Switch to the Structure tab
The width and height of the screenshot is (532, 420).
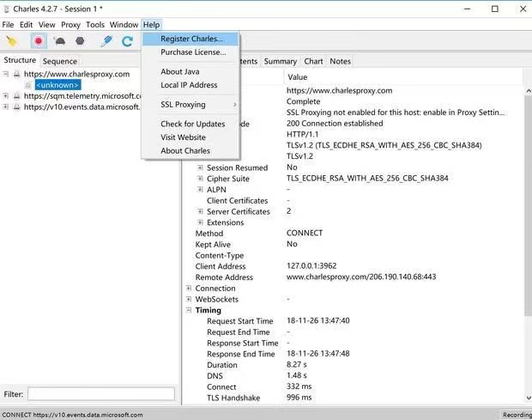click(x=20, y=60)
